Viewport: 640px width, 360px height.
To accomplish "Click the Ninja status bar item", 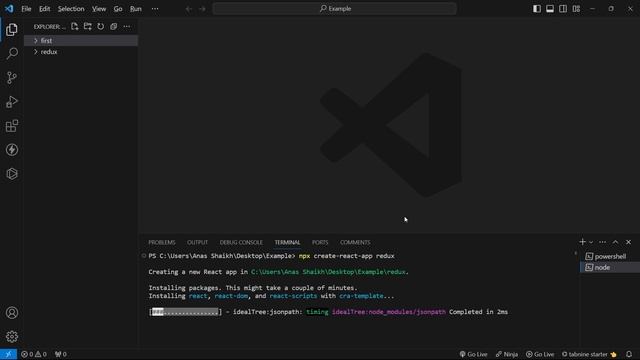I will 507,354.
